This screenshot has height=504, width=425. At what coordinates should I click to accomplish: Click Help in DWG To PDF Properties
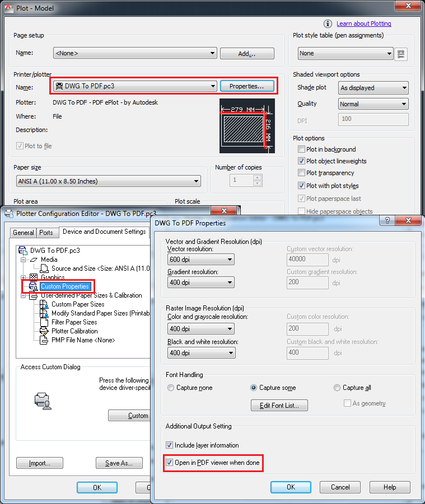[390, 487]
